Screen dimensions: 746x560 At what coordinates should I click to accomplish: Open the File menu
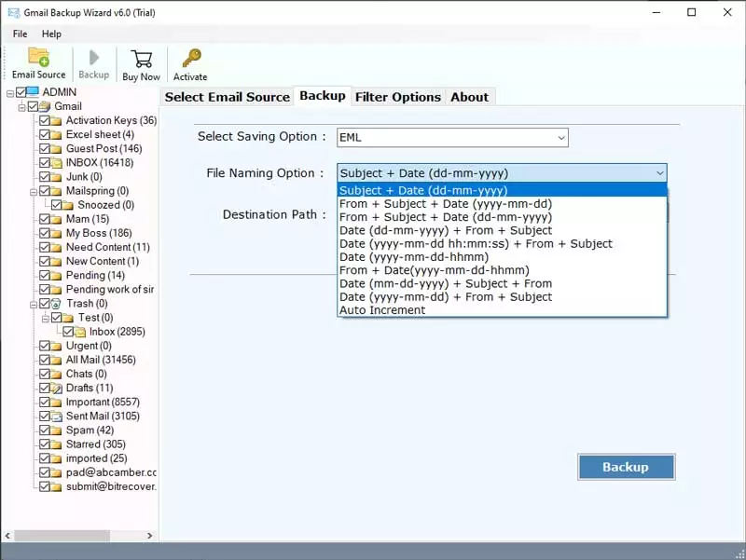click(20, 34)
